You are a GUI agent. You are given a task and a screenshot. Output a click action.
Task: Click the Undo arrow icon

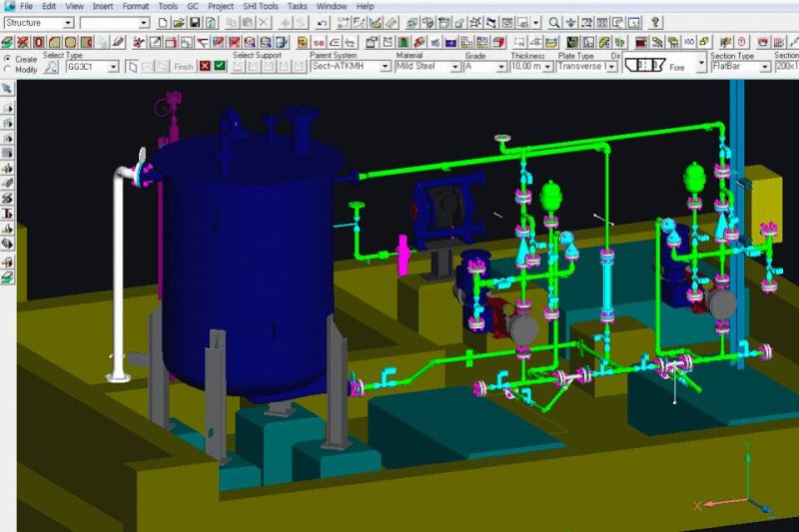click(323, 22)
